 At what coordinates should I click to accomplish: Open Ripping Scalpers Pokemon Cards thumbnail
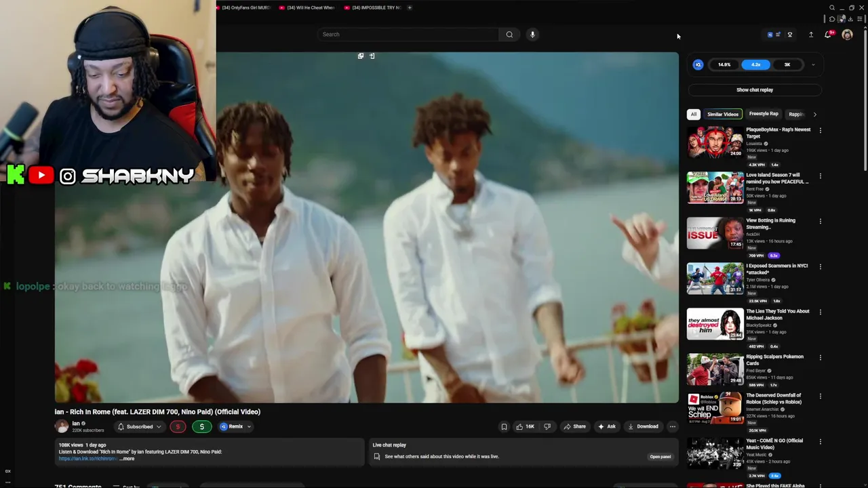[x=715, y=369]
